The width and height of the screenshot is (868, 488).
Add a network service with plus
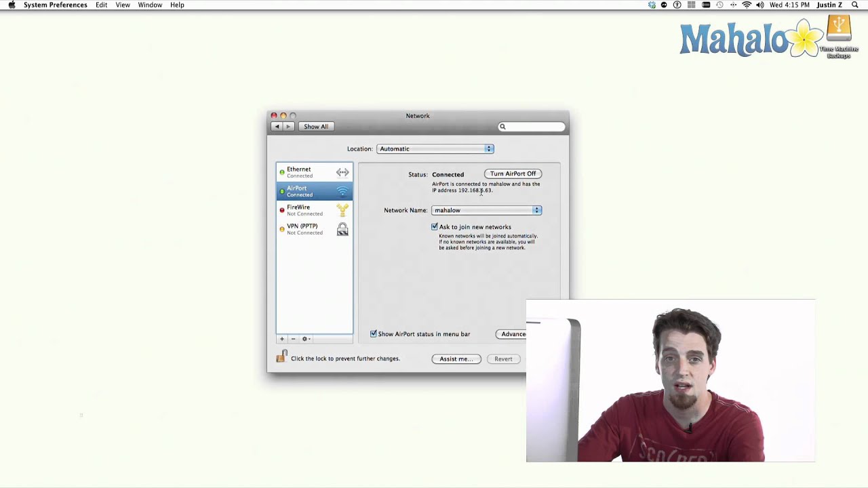point(282,339)
